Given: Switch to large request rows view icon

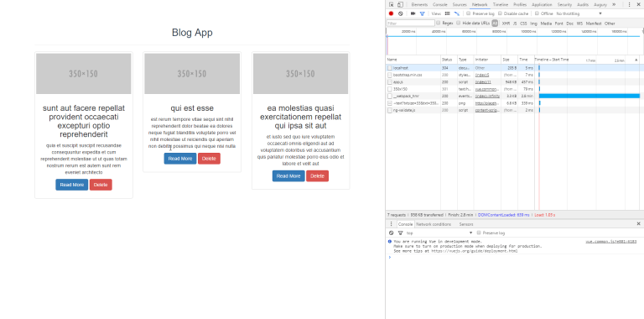Looking at the screenshot, I should pos(447,13).
